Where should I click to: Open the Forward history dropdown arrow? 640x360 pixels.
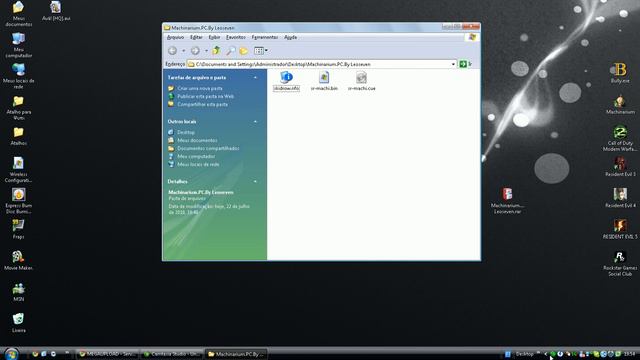click(x=206, y=51)
